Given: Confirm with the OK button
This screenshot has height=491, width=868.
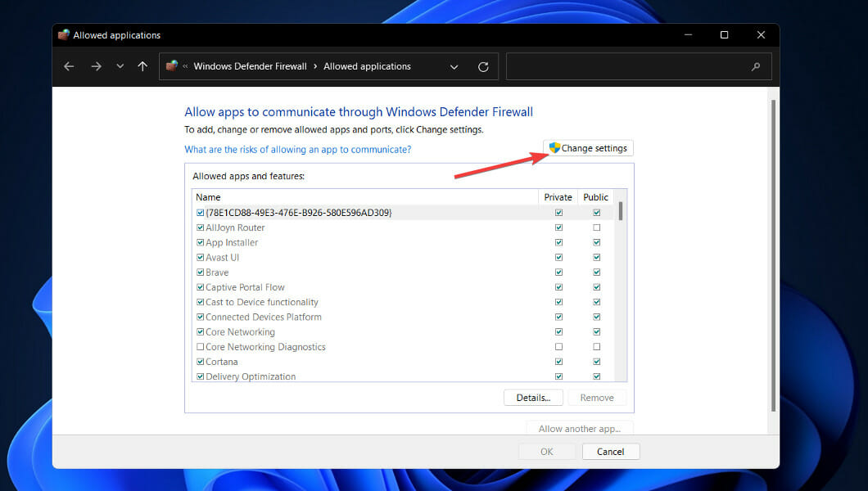Looking at the screenshot, I should (x=547, y=452).
